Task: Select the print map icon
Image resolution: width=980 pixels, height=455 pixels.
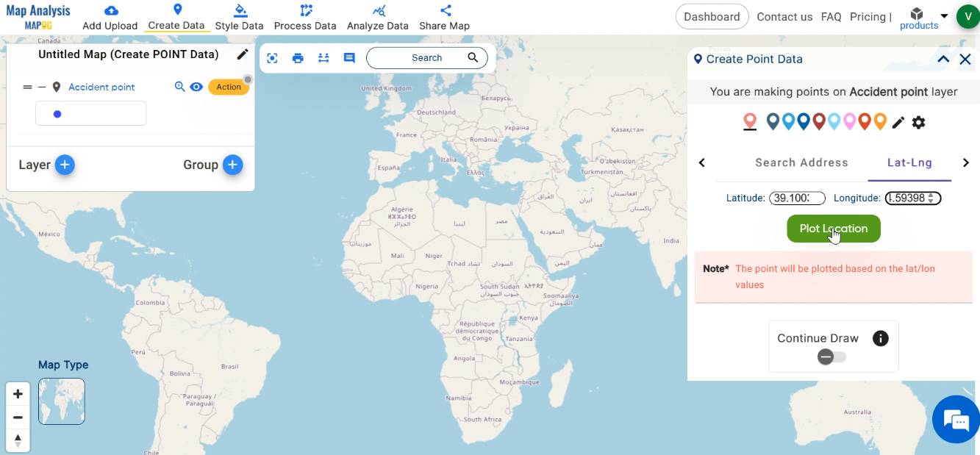Action: click(x=298, y=57)
